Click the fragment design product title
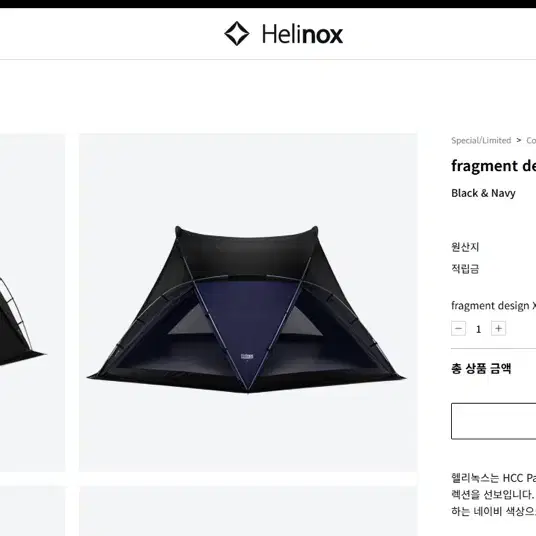The image size is (536, 536). (x=494, y=166)
